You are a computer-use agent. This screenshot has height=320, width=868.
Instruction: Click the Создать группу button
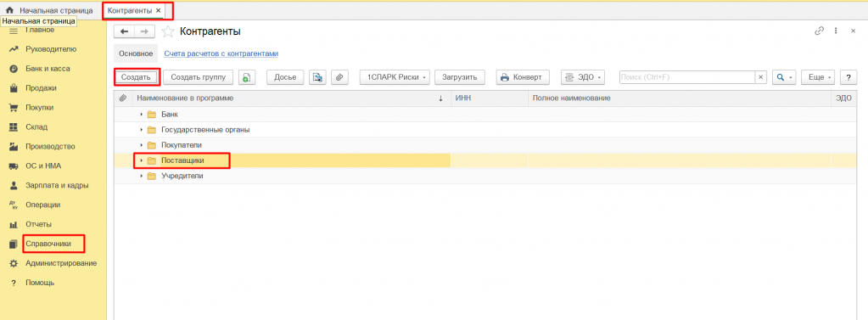coord(199,77)
